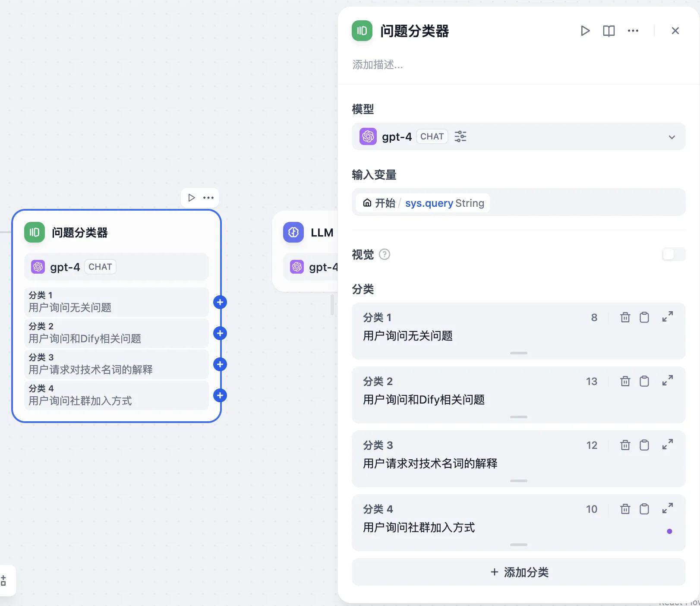Delete 分类 1 with trash icon
Image resolution: width=700 pixels, height=606 pixels.
(x=625, y=317)
